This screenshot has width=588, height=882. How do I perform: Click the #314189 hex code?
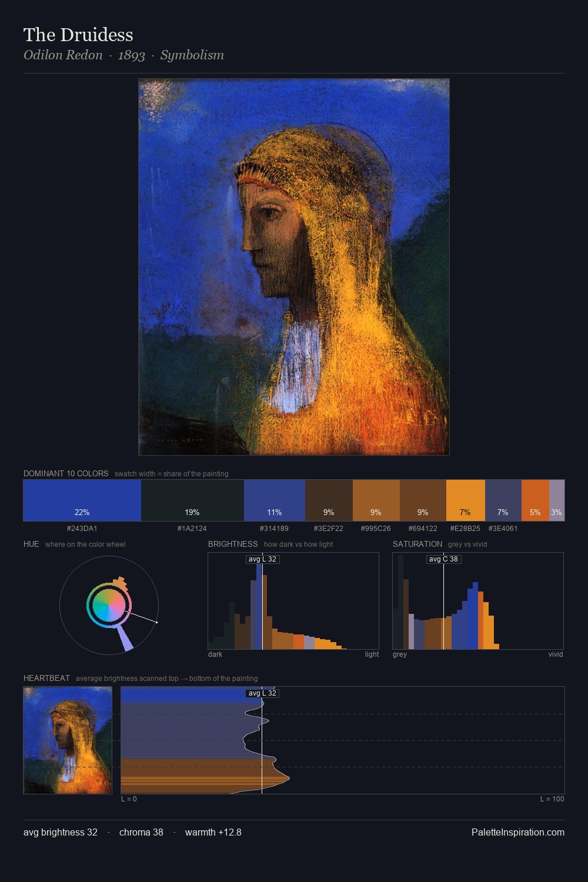pos(274,529)
